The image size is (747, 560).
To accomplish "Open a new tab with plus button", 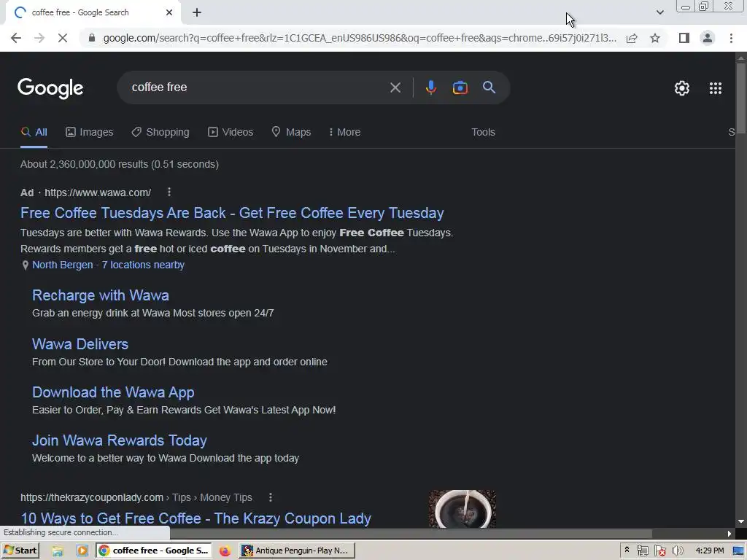I will click(x=197, y=12).
